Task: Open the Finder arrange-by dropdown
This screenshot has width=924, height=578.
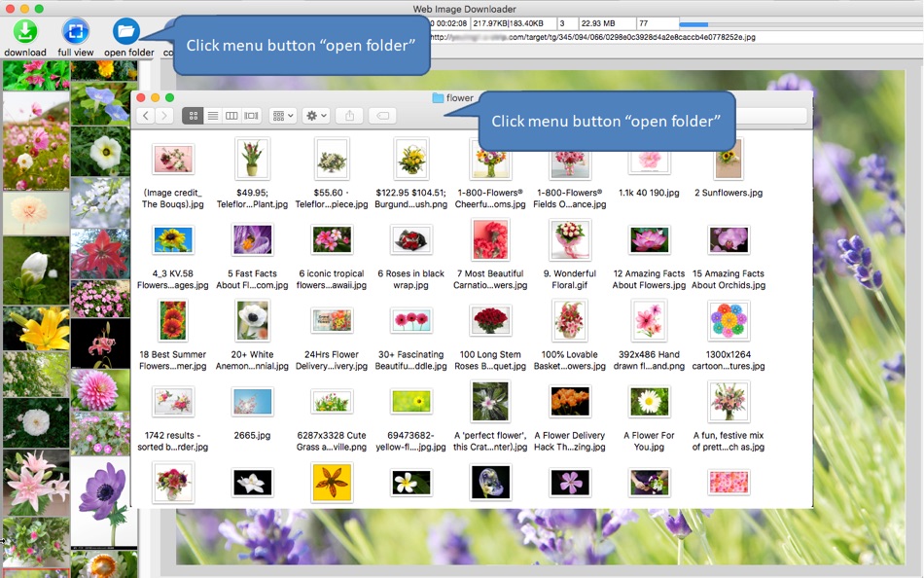Action: coord(283,116)
